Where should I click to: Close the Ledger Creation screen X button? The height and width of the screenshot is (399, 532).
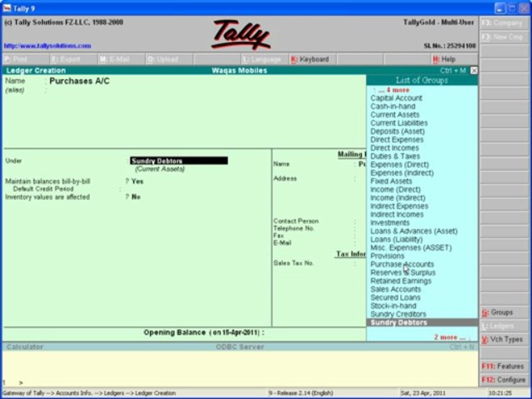pos(474,70)
